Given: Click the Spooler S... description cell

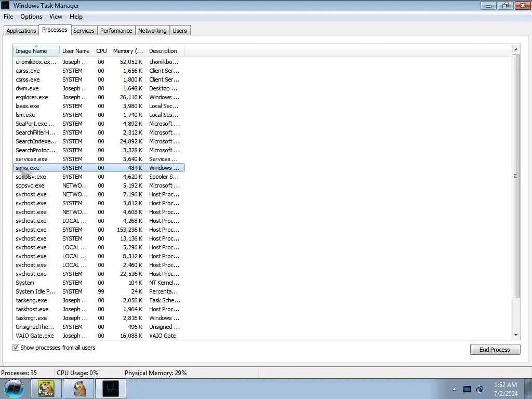Looking at the screenshot, I should coord(164,177).
